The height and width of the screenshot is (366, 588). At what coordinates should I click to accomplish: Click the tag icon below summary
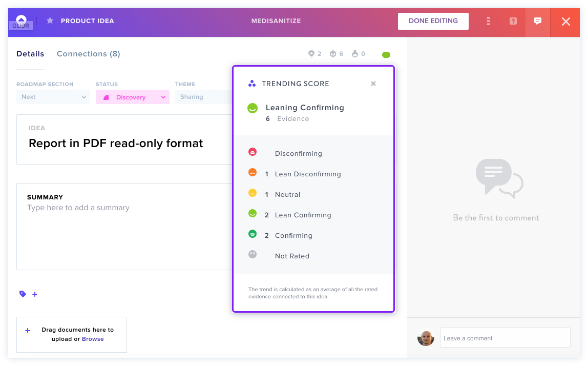(23, 294)
